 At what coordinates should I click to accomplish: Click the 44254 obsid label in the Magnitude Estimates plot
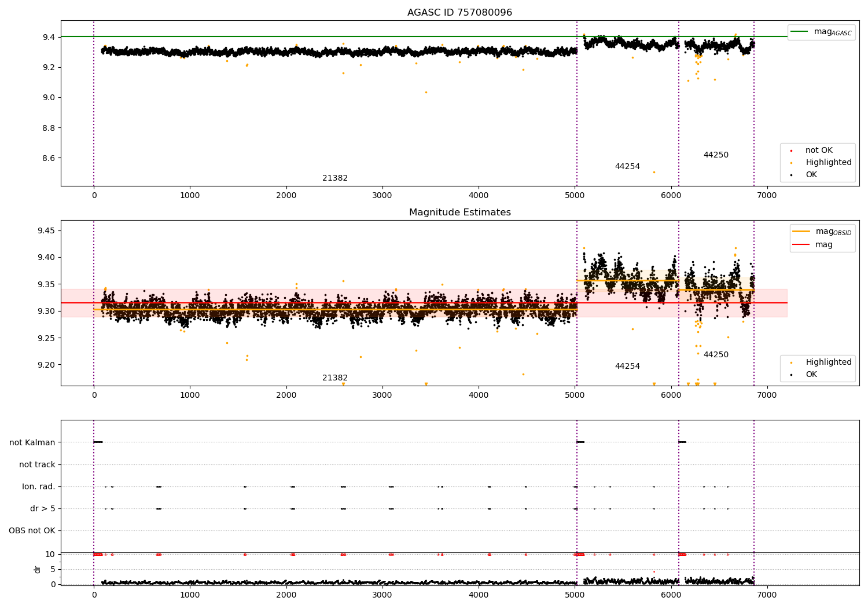627,367
